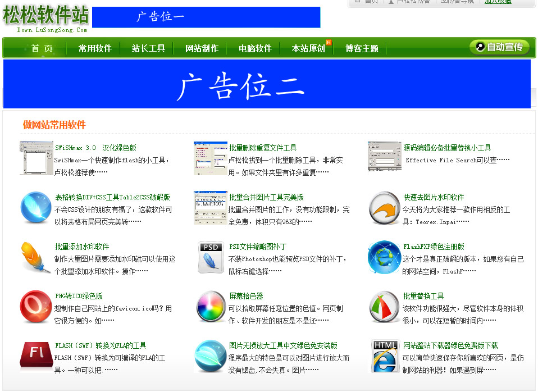Image resolution: width=538 pixels, height=392 pixels.
Task: Click the 自动宣传 button
Action: click(500, 47)
